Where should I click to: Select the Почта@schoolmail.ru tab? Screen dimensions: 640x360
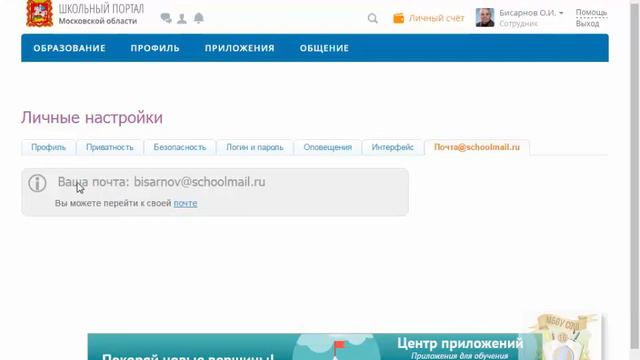pyautogui.click(x=477, y=147)
